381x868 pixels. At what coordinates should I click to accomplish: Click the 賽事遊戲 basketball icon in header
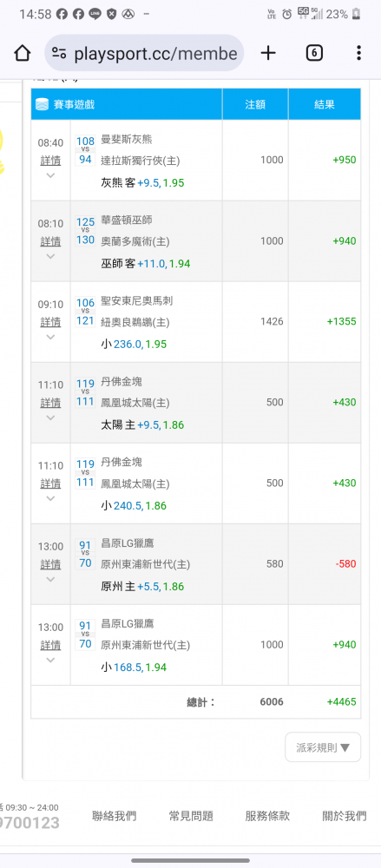pos(42,104)
